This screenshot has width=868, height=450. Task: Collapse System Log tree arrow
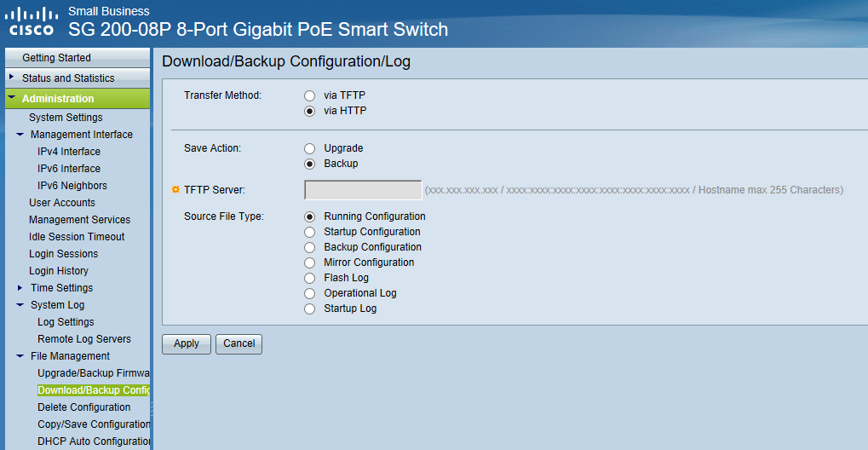tap(20, 305)
